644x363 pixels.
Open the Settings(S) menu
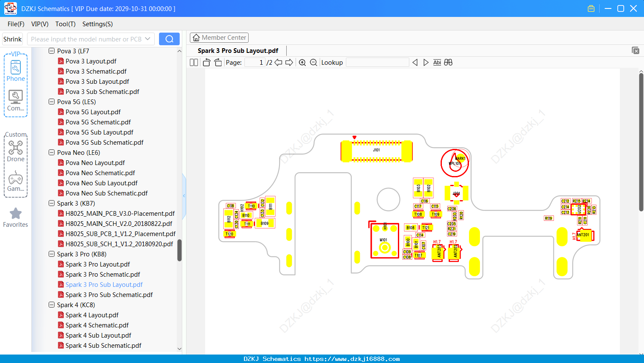point(98,24)
